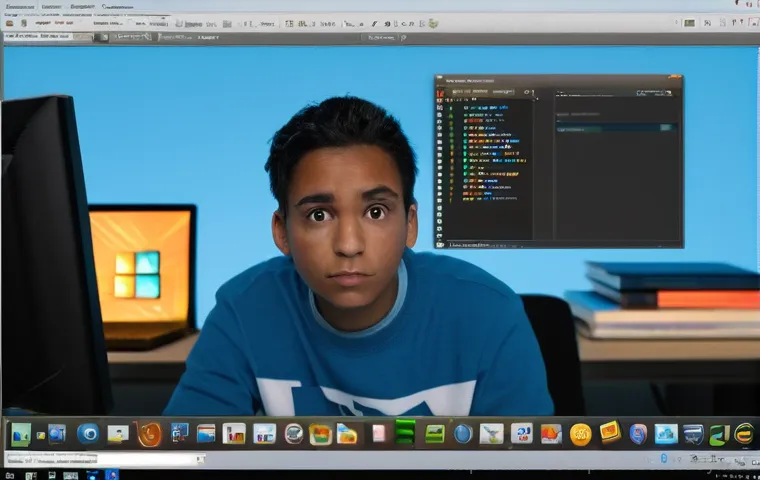This screenshot has height=480, width=760.
Task: Open the second menu in the top menu bar
Action: (x=50, y=6)
